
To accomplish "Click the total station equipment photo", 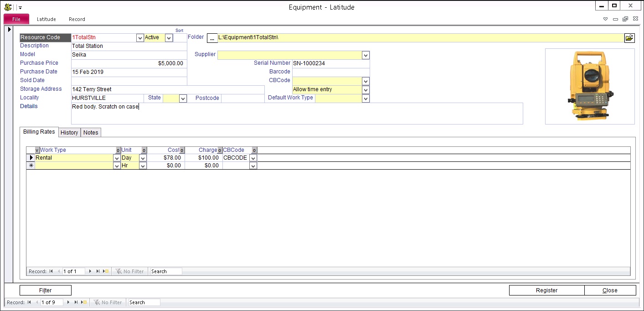I will pos(589,86).
